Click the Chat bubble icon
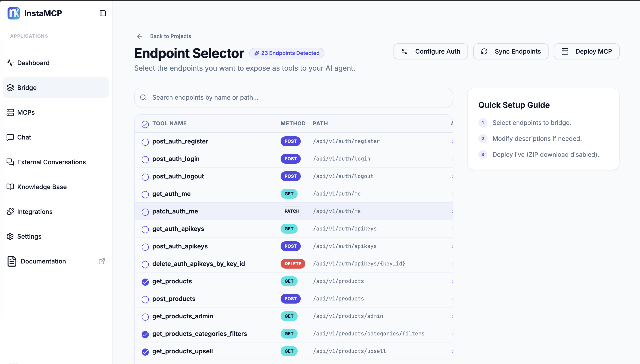The height and width of the screenshot is (364, 640). (10, 137)
